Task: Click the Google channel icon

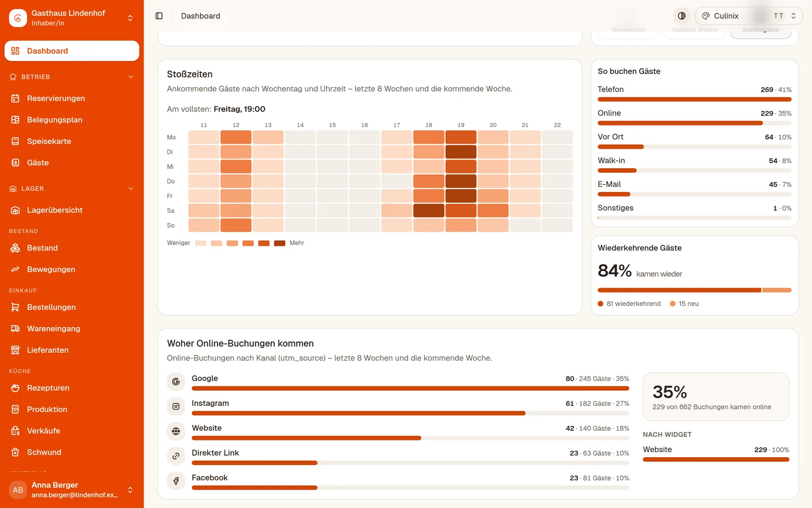Action: (x=176, y=382)
